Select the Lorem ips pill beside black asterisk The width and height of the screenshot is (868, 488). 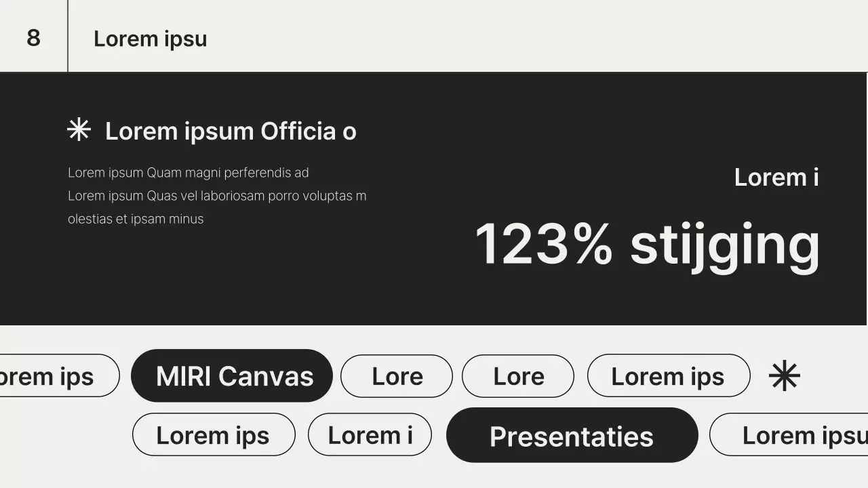668,376
